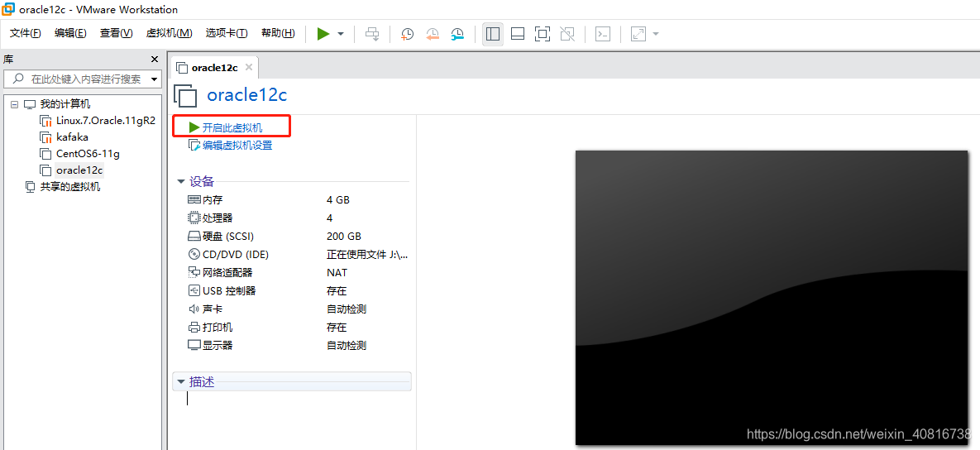Click the stretch guest display icon
Screen dimensions: 980x450
click(638, 34)
